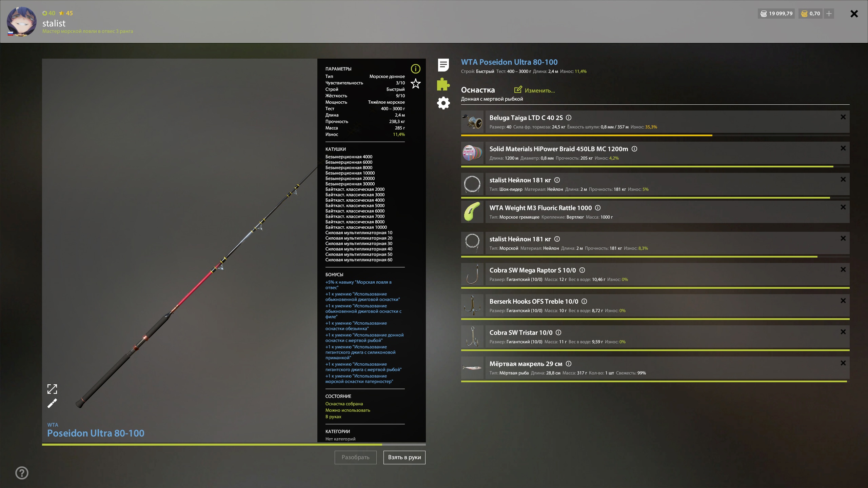
Task: Click the Poseidon Ultra 80-100 preview label
Action: tap(96, 433)
